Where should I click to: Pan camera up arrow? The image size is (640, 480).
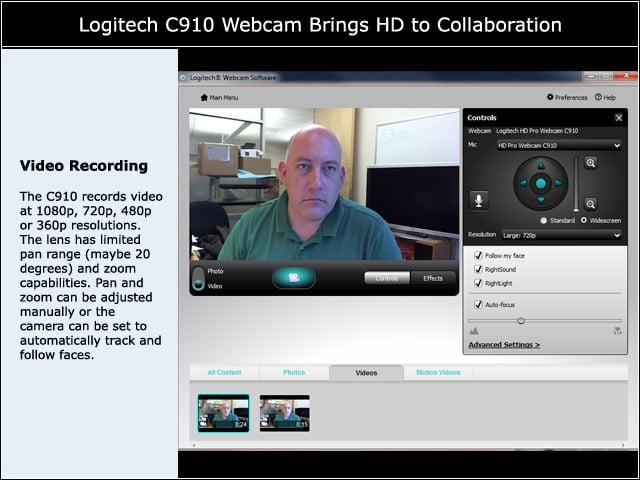tap(541, 165)
